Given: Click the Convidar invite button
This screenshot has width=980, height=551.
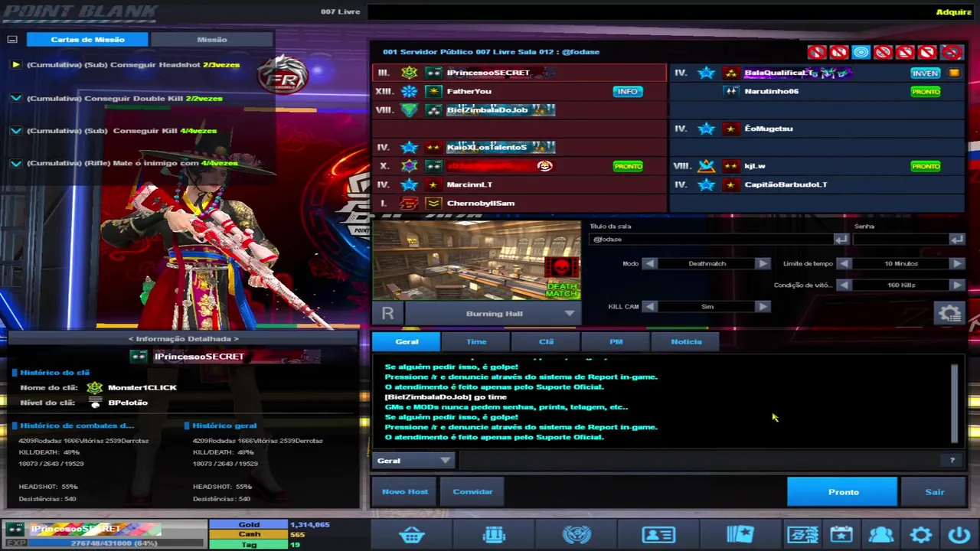Looking at the screenshot, I should (x=472, y=491).
